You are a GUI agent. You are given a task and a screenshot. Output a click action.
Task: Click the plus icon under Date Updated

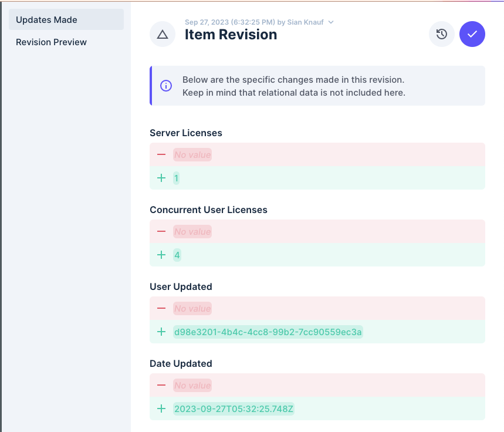click(x=161, y=409)
